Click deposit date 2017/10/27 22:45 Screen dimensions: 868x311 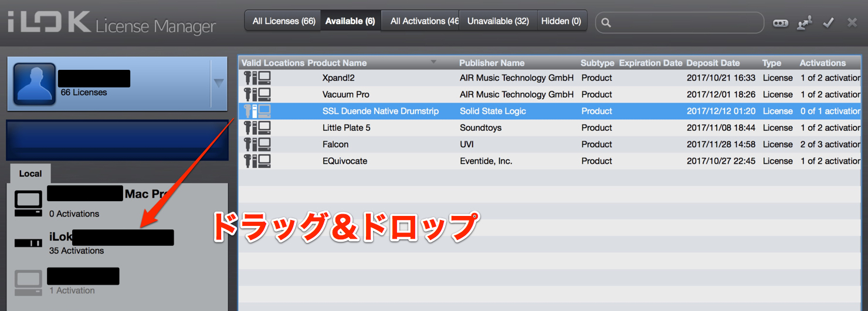[721, 161]
